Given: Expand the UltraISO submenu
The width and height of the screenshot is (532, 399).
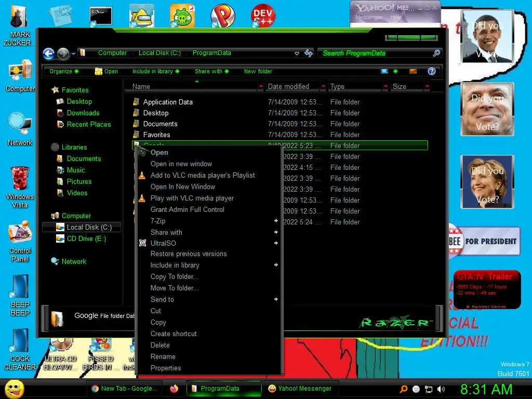Looking at the screenshot, I should click(209, 243).
